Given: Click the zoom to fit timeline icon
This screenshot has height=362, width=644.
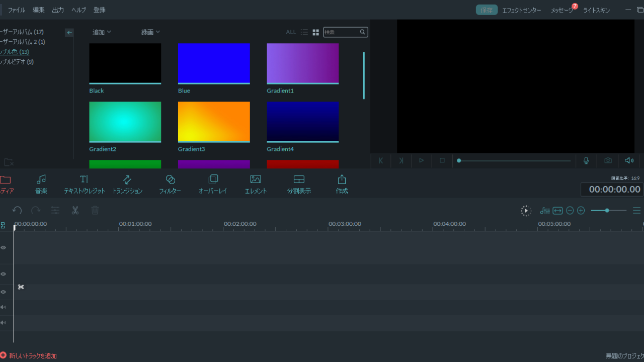Looking at the screenshot, I should pyautogui.click(x=557, y=211).
